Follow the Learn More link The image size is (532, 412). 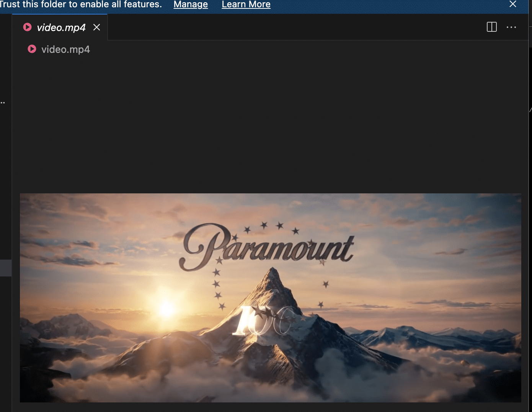(x=246, y=5)
